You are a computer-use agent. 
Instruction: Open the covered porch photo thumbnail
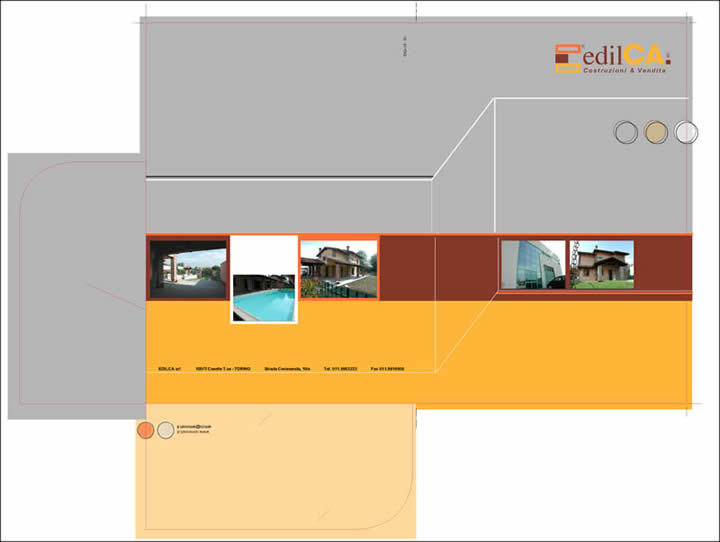188,268
